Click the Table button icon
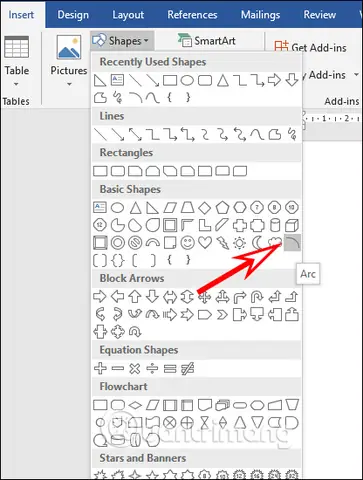The width and height of the screenshot is (363, 480). 17,47
